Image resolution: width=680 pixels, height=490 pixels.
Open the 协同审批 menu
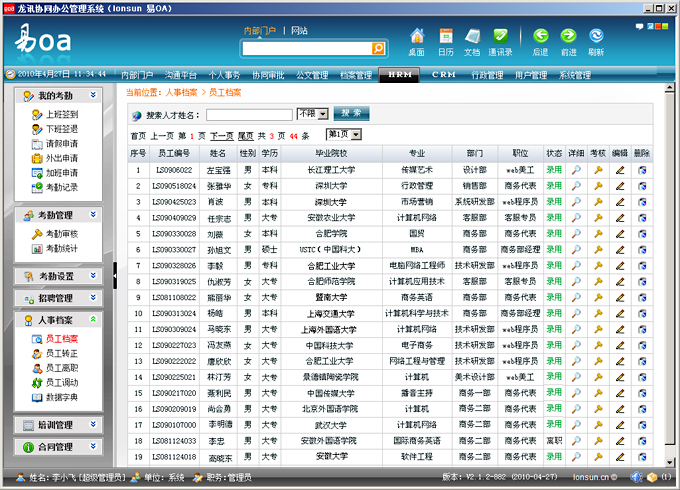(x=268, y=75)
